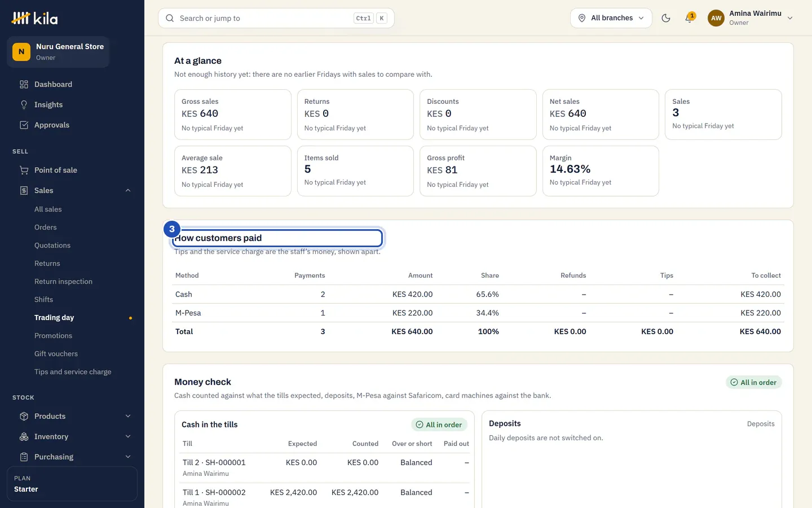
Task: Select Return inspection
Action: pos(63,282)
